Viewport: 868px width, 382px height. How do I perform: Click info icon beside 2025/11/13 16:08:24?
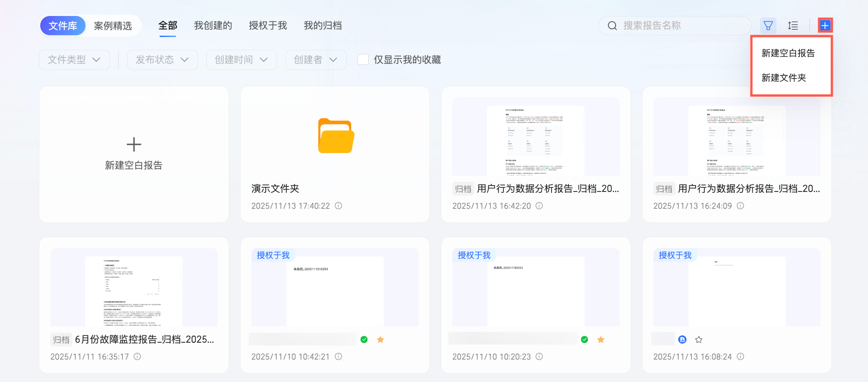tap(740, 356)
